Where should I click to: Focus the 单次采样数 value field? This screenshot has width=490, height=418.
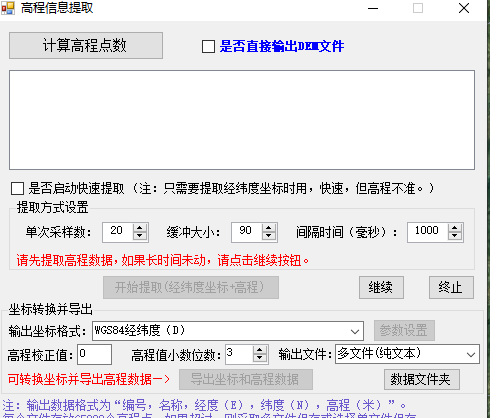(118, 232)
